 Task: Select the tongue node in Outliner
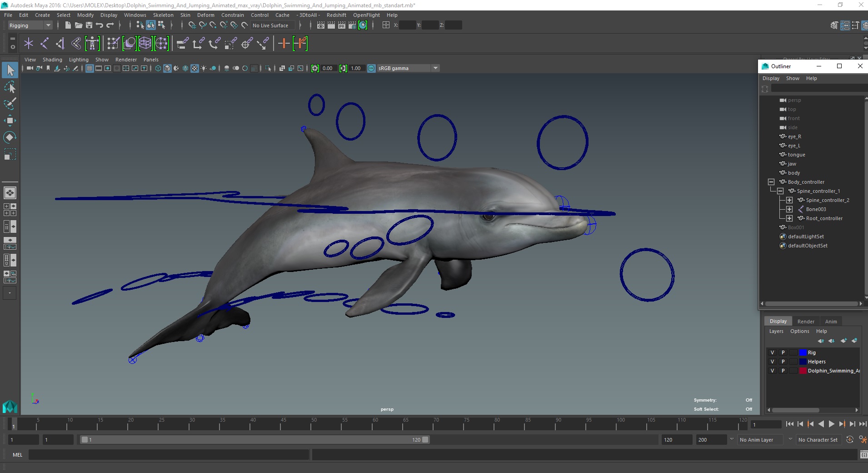click(x=796, y=155)
